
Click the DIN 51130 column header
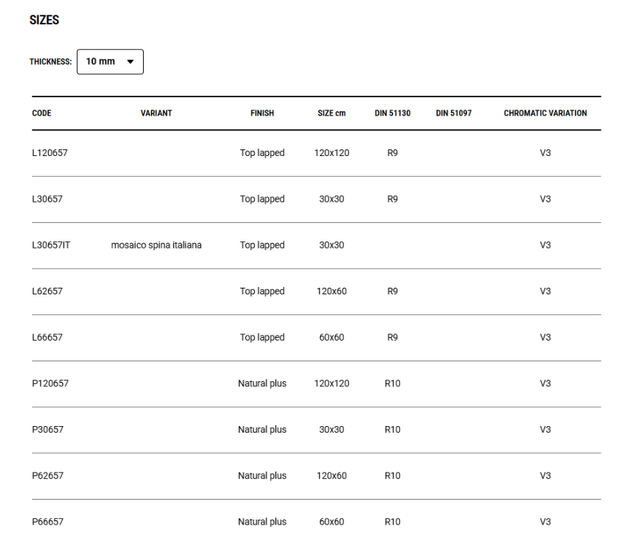[x=392, y=113]
